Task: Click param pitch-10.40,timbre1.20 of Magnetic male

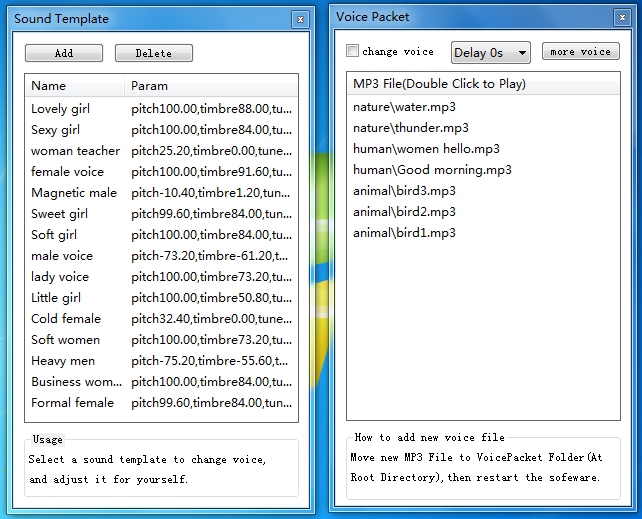Action: point(210,193)
